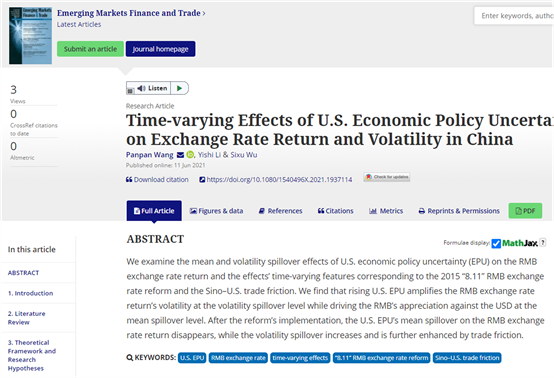The image size is (554, 378).
Task: Click the journal cover thumbnail
Action: click(30, 35)
